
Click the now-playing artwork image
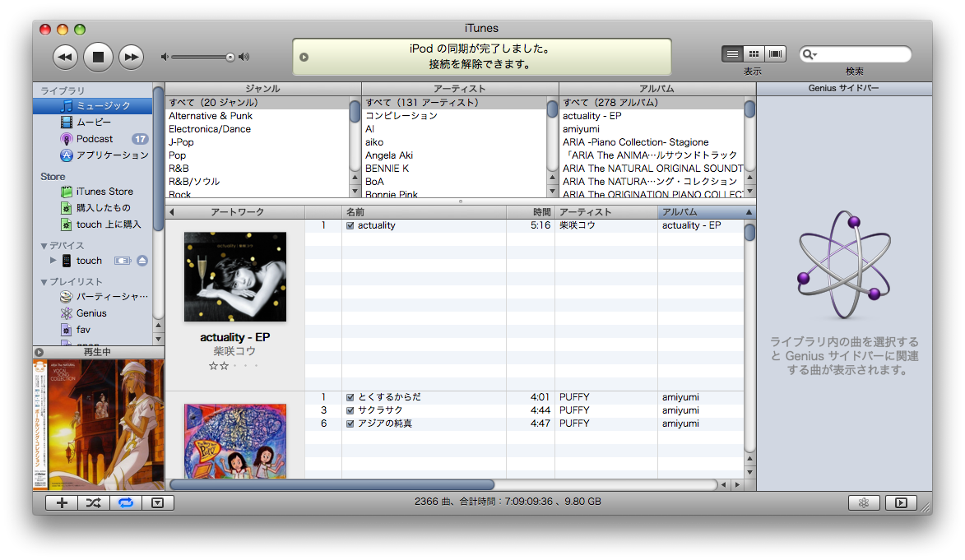99,424
